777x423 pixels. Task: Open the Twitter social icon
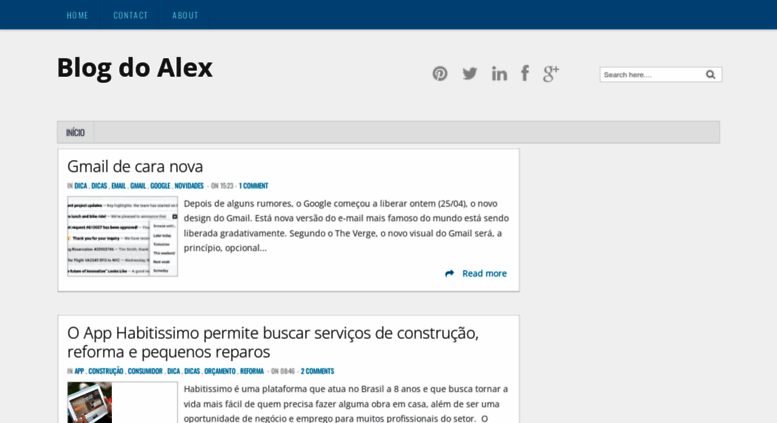coord(470,73)
